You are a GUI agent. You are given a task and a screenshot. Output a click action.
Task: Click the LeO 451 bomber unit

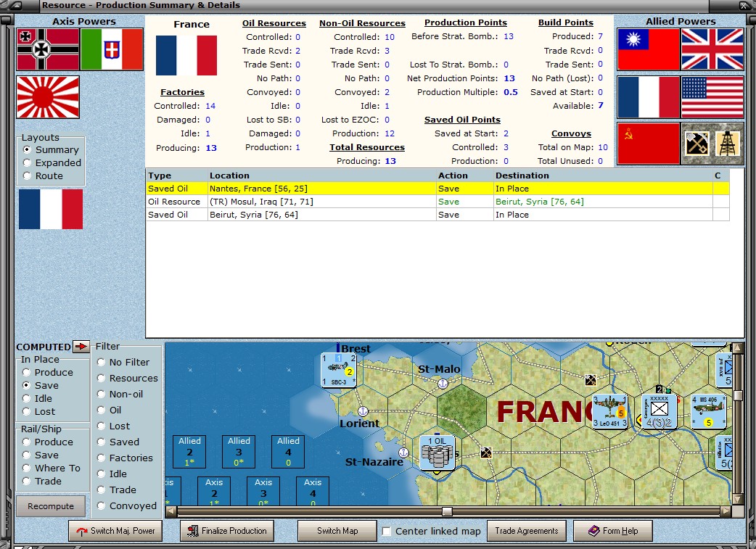tap(610, 411)
